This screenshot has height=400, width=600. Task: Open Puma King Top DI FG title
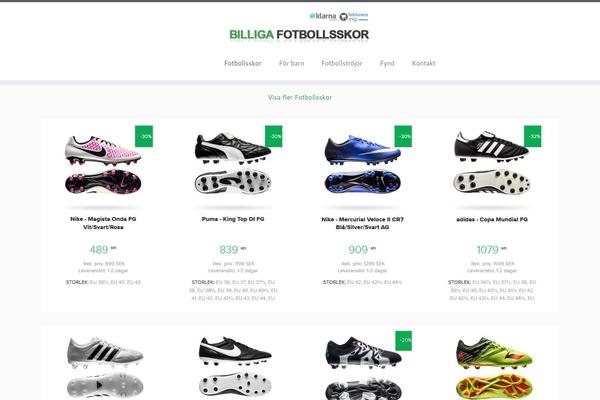[x=233, y=219]
